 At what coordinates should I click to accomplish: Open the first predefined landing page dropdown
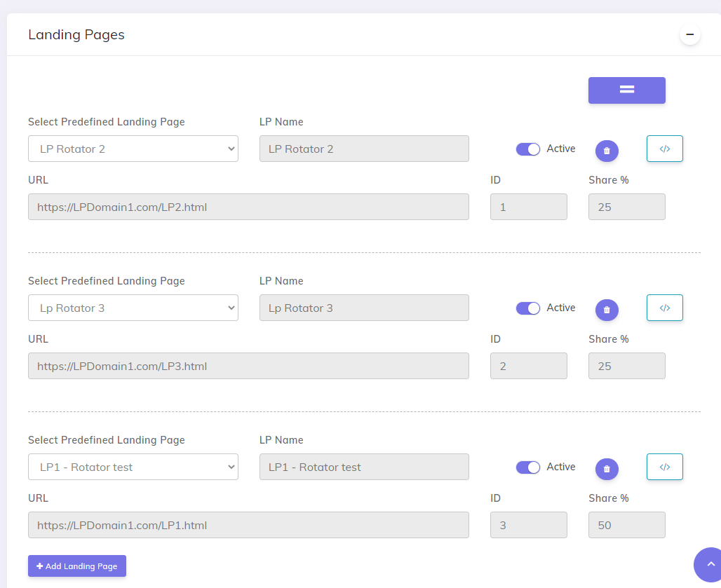coord(133,149)
